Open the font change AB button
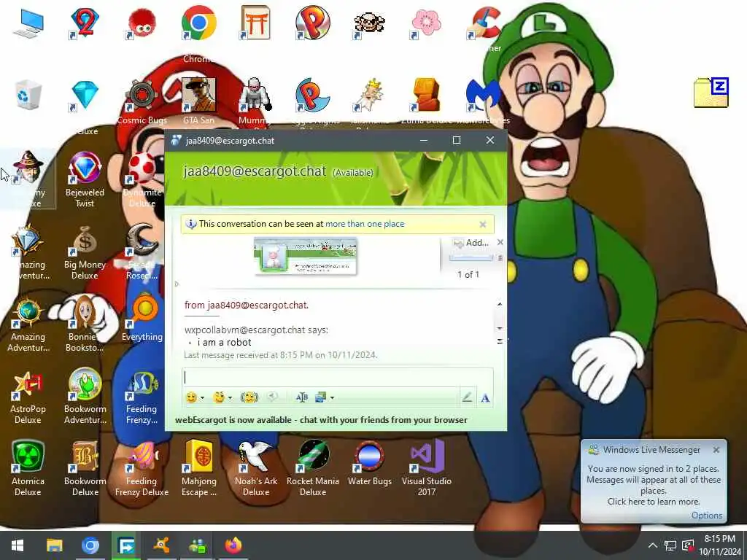Viewport: 747px width, 560px height. pyautogui.click(x=301, y=397)
